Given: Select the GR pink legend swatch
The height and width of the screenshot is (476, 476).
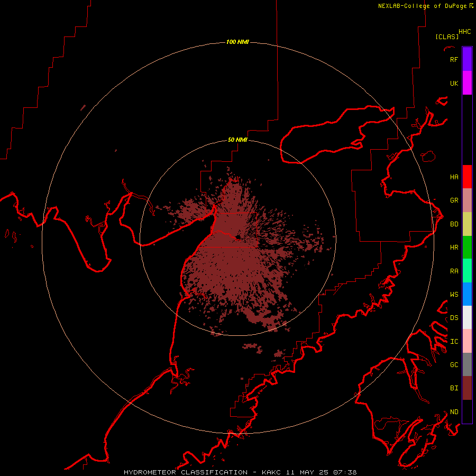Looking at the screenshot, I should (x=467, y=200).
